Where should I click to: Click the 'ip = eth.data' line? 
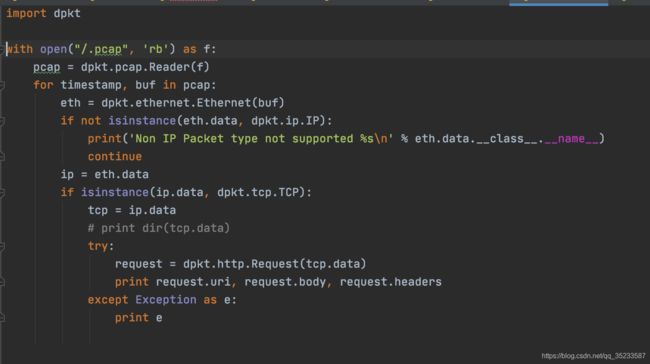pyautogui.click(x=104, y=174)
